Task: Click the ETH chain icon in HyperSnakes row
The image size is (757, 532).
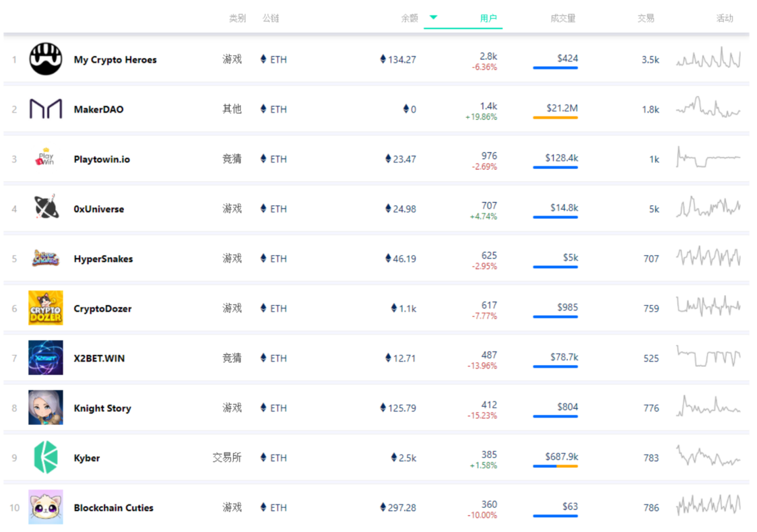Action: 263,259
